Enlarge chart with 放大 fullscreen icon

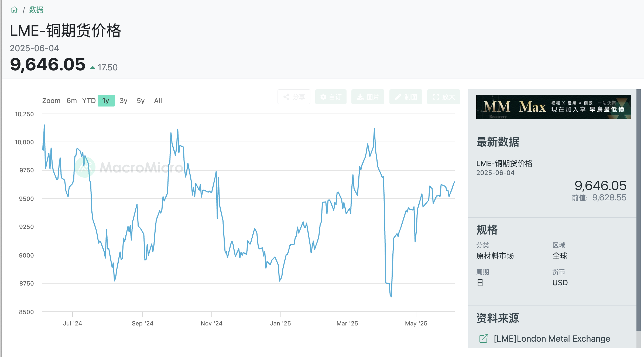(x=443, y=97)
